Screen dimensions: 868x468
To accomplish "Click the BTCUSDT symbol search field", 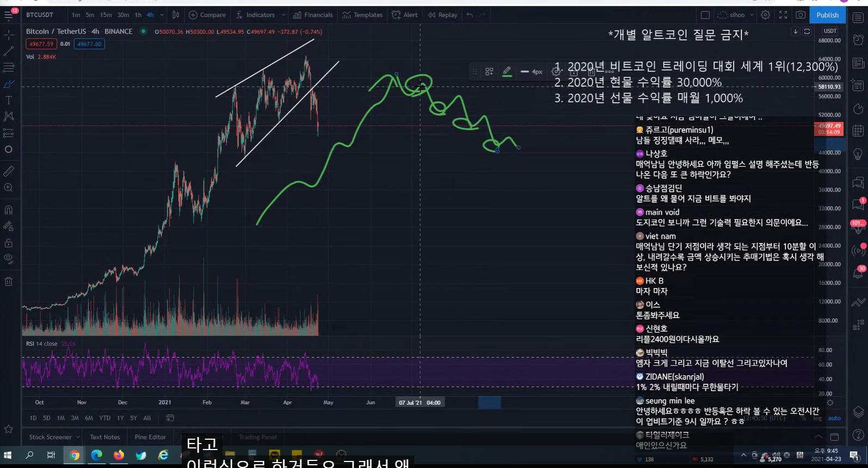I will click(x=40, y=15).
